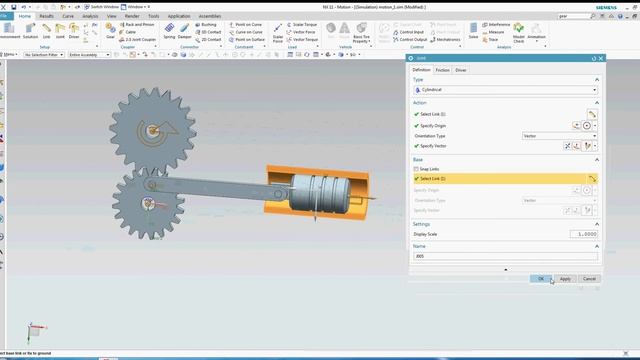Click the Measure analysis tool
Viewport: 640px width, 360px height.
point(493,32)
